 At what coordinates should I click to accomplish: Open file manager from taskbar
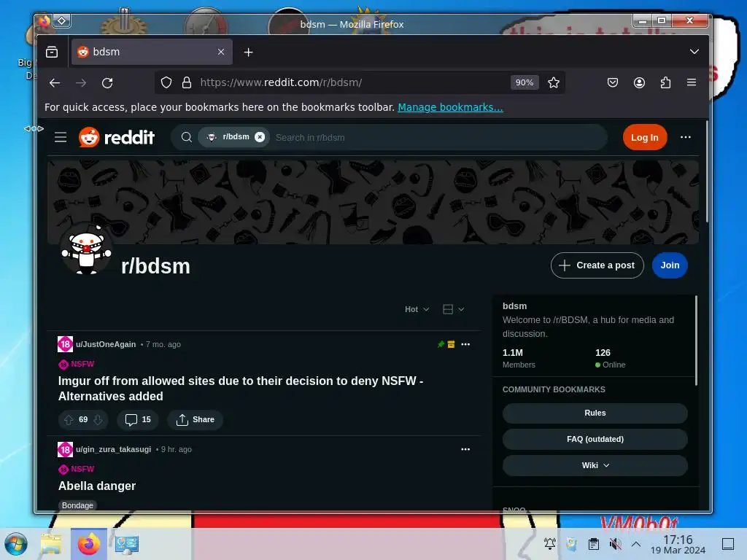(51, 544)
